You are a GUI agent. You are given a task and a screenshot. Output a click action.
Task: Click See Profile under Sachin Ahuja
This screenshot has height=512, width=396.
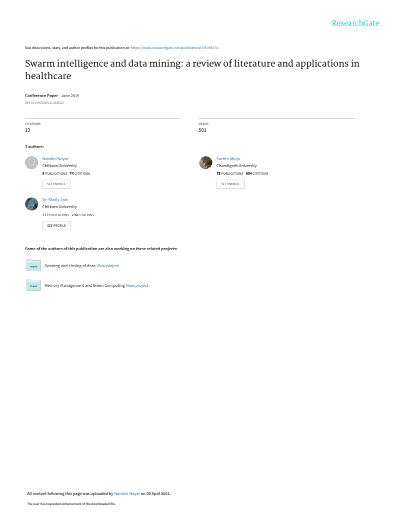[x=230, y=184]
